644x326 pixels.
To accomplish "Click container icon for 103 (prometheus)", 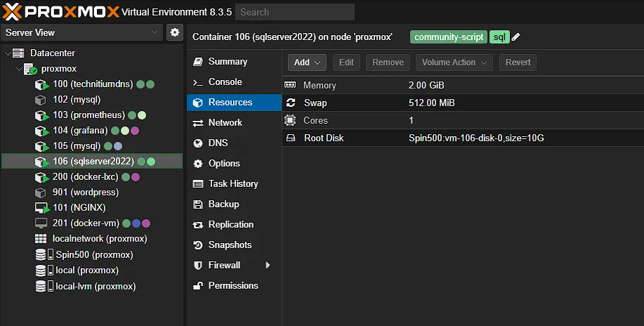I will tap(42, 115).
